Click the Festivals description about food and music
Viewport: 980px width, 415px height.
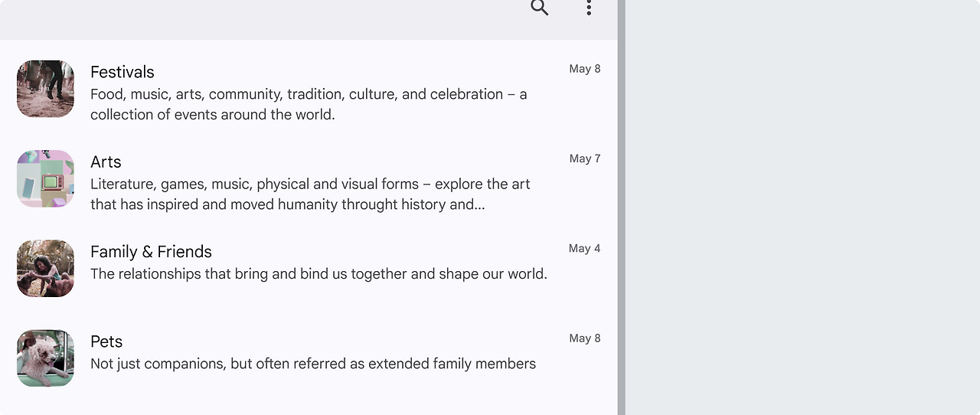(x=309, y=104)
